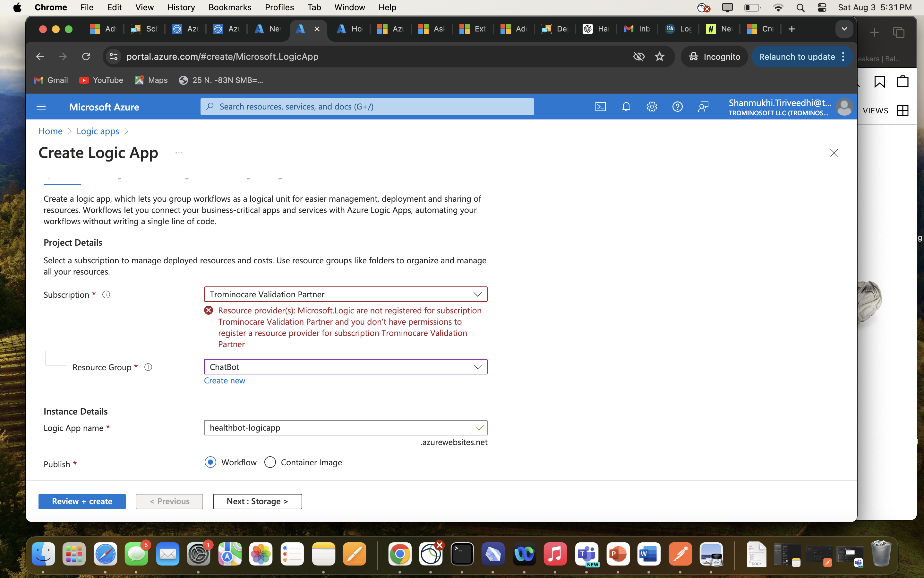The image size is (924, 578).
Task: Open Finder from the Dock
Action: [43, 554]
